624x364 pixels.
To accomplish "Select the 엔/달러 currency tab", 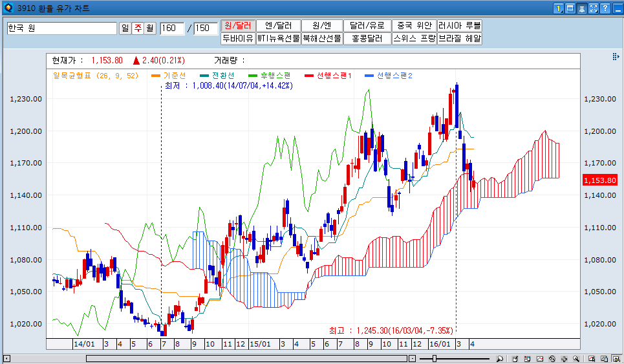I will tap(278, 25).
